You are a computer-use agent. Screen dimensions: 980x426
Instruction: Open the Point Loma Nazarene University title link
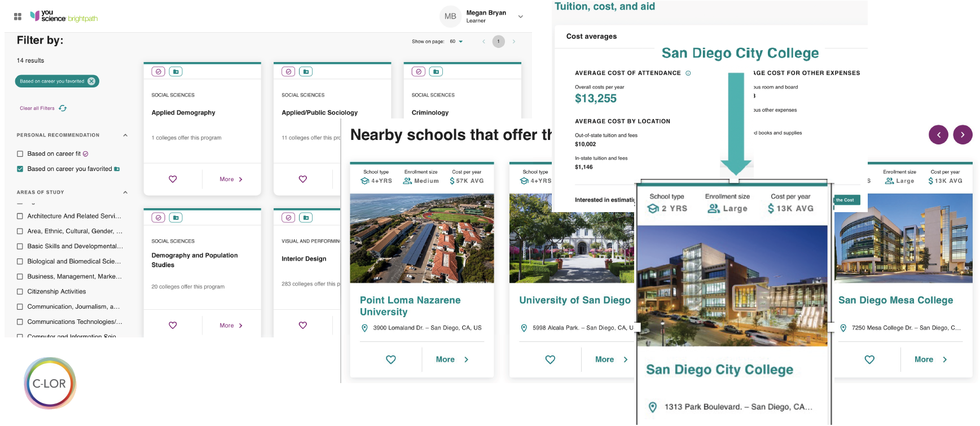tap(410, 306)
